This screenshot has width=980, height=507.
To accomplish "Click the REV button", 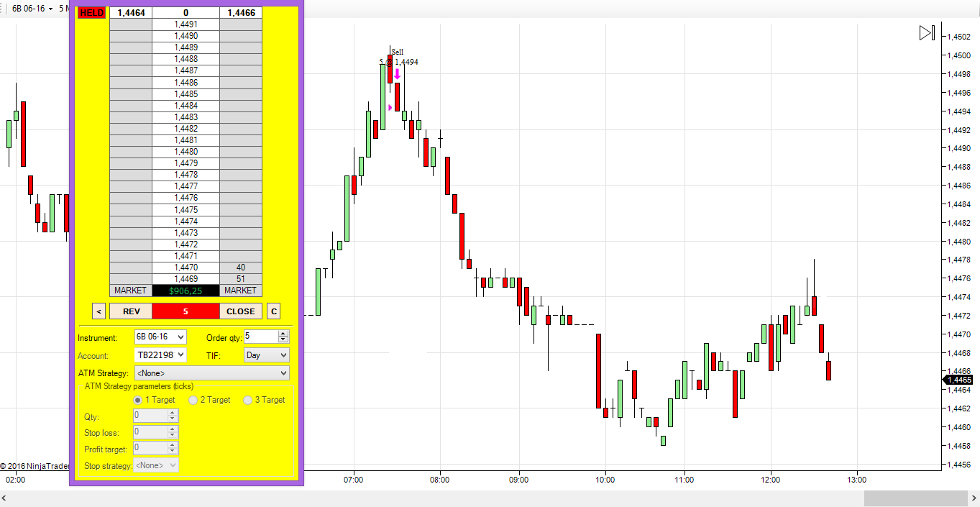I will pyautogui.click(x=131, y=311).
